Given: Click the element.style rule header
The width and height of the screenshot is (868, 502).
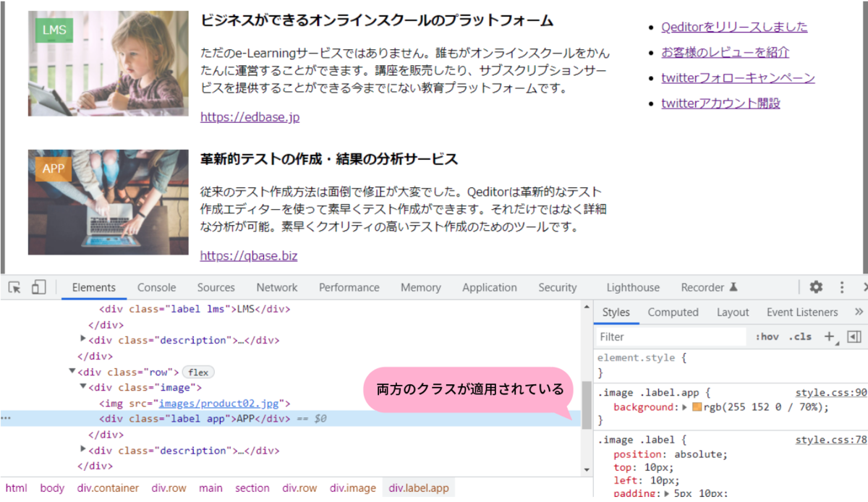Looking at the screenshot, I should tap(640, 357).
